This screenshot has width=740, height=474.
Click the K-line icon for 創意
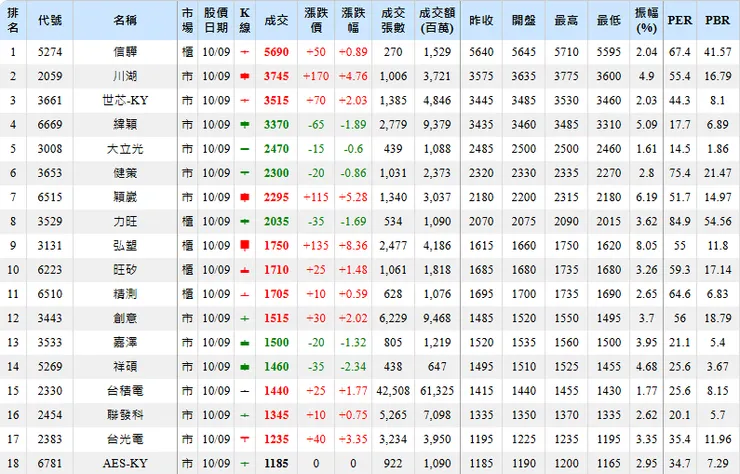tap(244, 319)
